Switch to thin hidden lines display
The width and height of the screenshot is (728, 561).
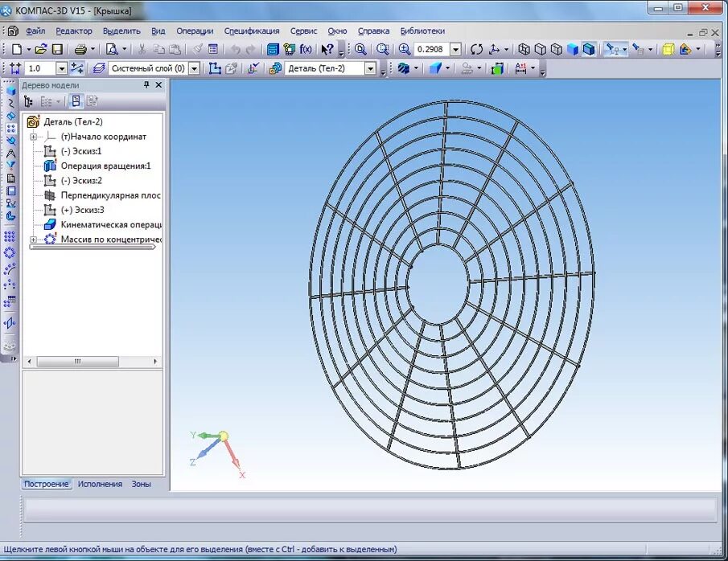click(556, 49)
